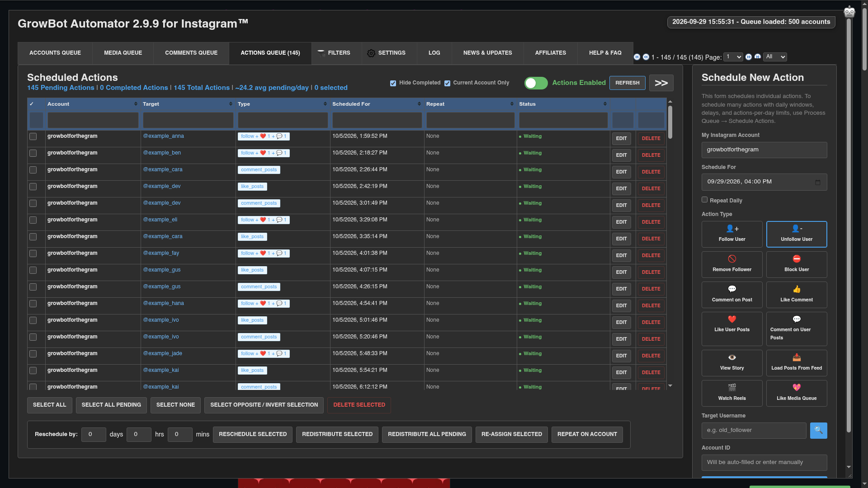
Task: Click the Refresh button
Action: coord(627,83)
